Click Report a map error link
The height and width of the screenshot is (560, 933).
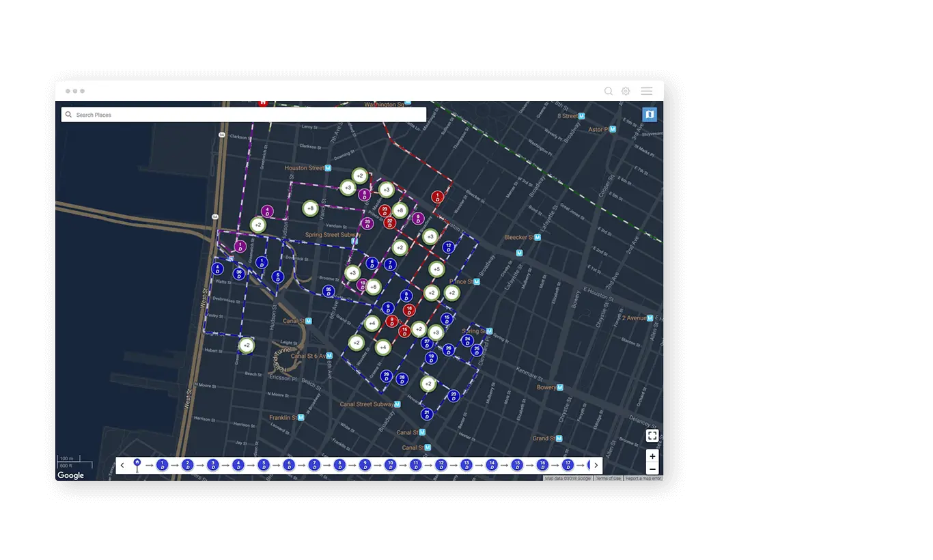(643, 478)
